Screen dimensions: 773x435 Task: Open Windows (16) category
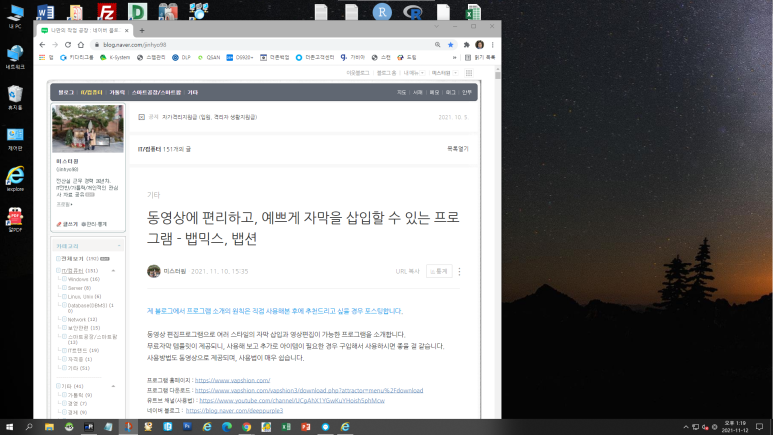point(83,280)
